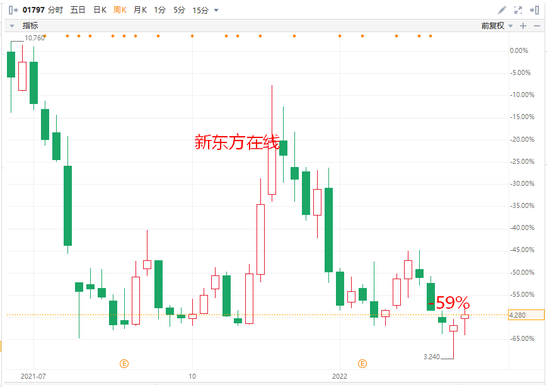Zoom out chart with minus icon
Image resolution: width=549 pixels, height=392 pixels.
pyautogui.click(x=537, y=26)
